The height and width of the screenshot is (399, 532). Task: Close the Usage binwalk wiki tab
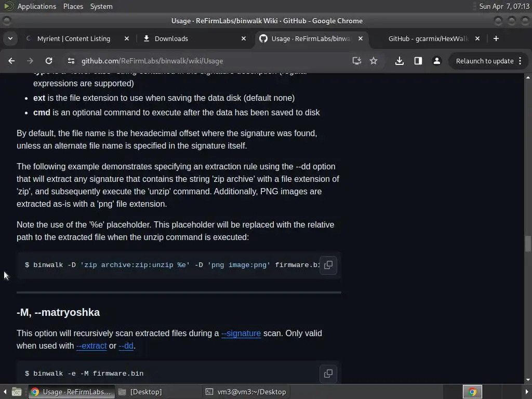[x=361, y=38]
